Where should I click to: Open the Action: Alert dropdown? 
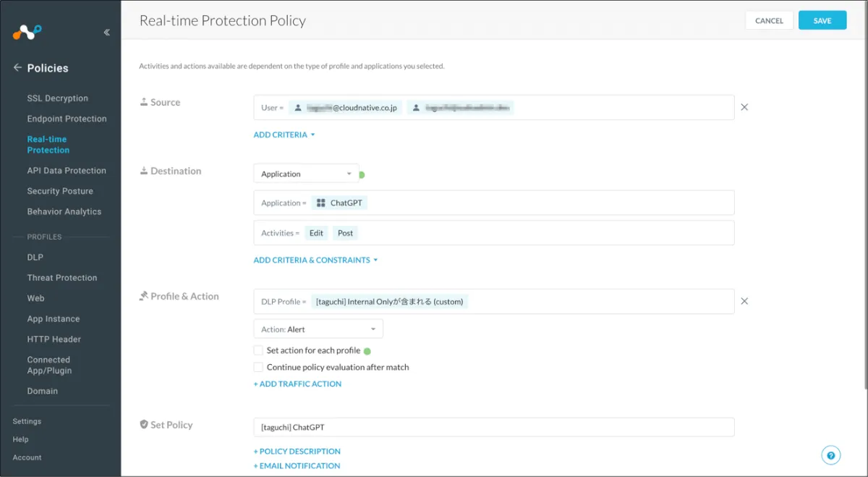(x=318, y=329)
